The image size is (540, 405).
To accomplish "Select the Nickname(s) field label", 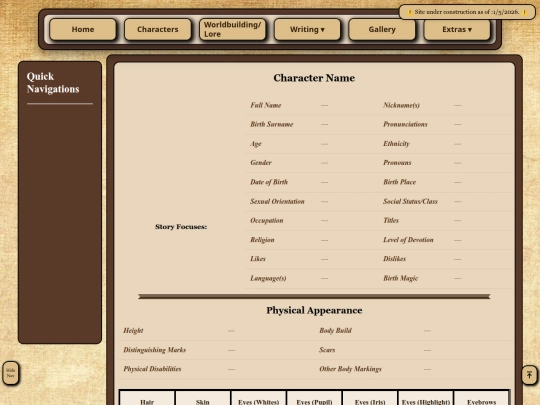I will (x=401, y=105).
